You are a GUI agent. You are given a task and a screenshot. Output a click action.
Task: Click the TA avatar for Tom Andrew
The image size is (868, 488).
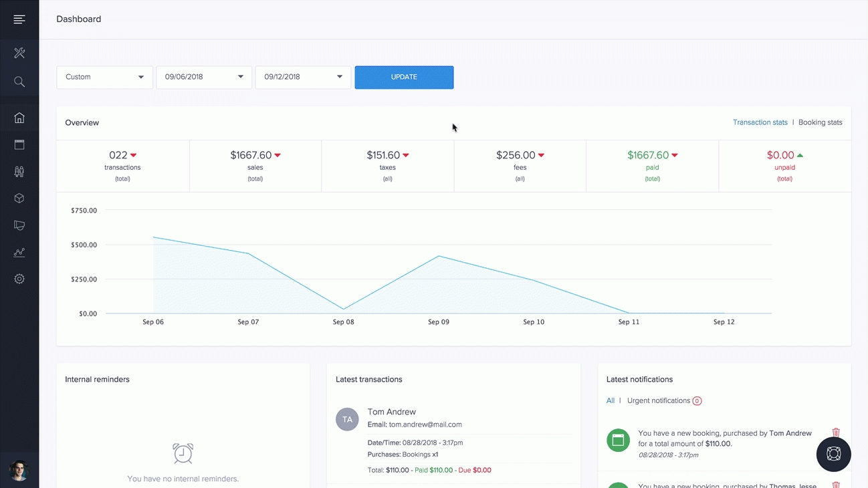(x=347, y=419)
